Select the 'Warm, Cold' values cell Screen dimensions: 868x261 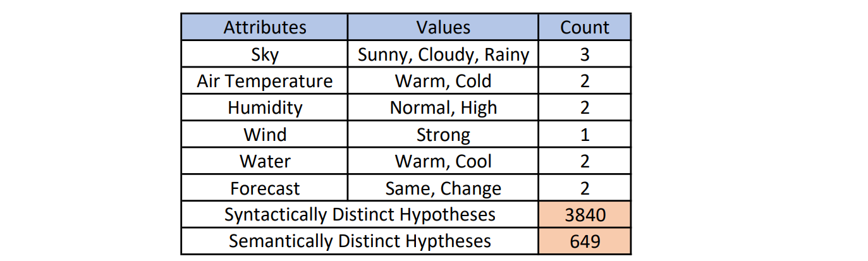pyautogui.click(x=443, y=81)
